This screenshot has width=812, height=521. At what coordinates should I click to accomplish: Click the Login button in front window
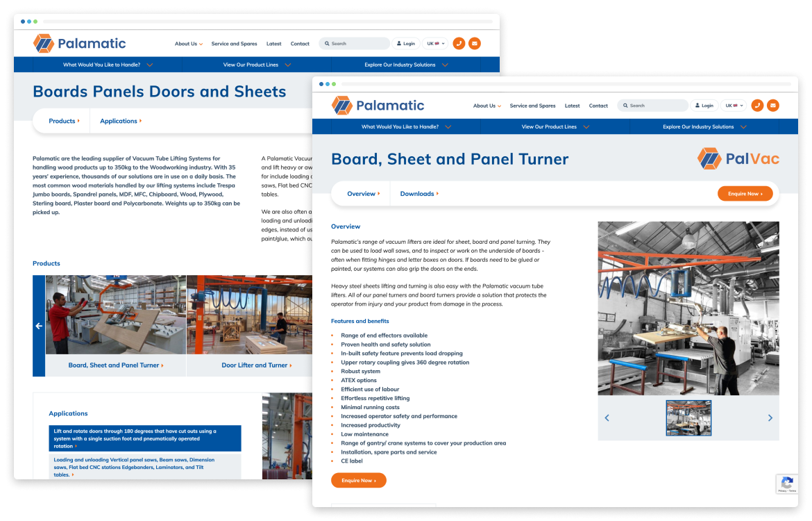click(703, 106)
